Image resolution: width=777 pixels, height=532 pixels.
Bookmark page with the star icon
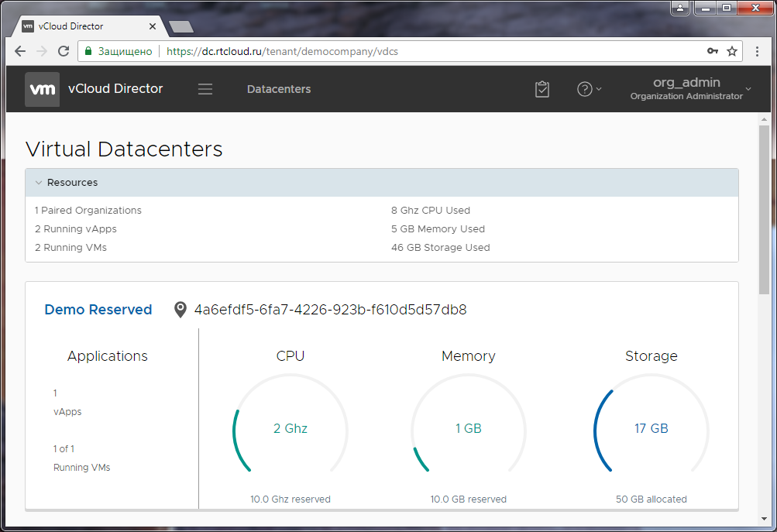pyautogui.click(x=732, y=51)
